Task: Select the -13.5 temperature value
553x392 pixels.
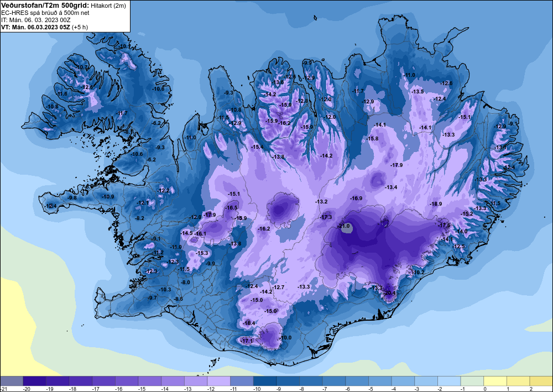Action: (x=417, y=92)
